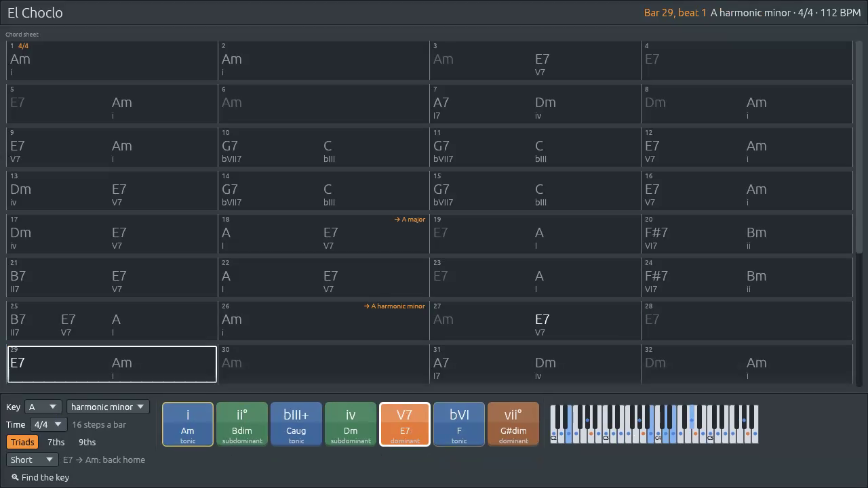Screen dimensions: 868x488
Task: Click the A major modulation marker in bar 18
Action: tap(410, 220)
